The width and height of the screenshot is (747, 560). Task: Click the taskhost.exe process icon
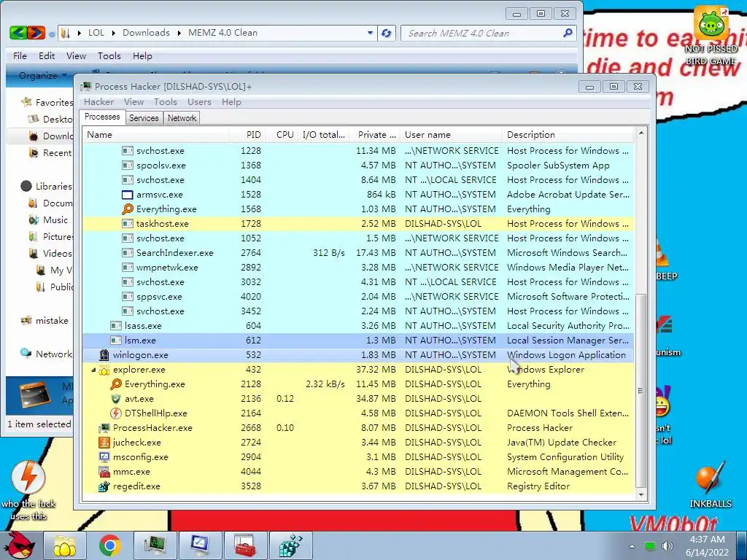point(127,223)
